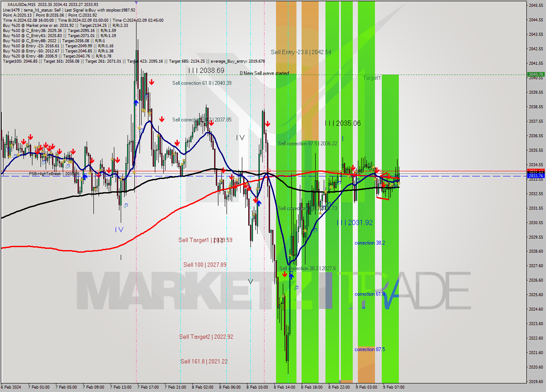This screenshot has width=546, height=392.
Task: Click the 2045.55 price axis value
Action: pyautogui.click(x=536, y=5)
